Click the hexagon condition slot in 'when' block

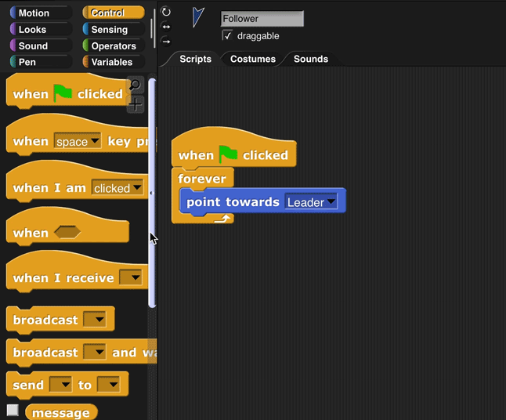coord(67,233)
